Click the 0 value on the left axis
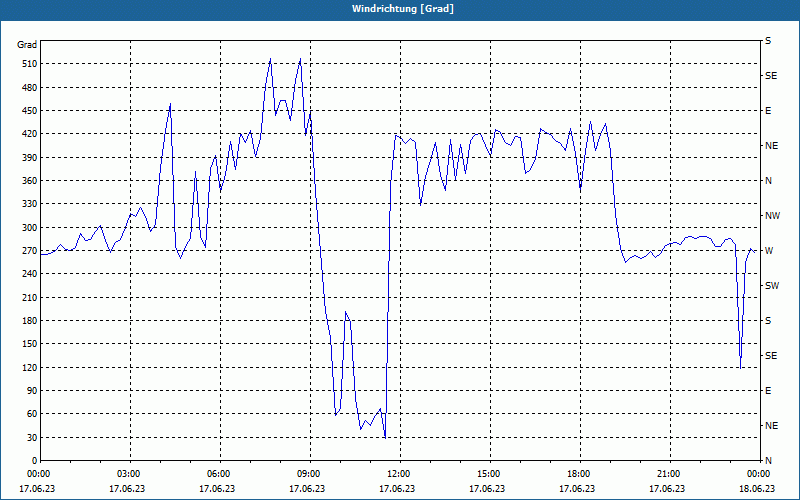Viewport: 800px width, 500px height. pos(34,461)
